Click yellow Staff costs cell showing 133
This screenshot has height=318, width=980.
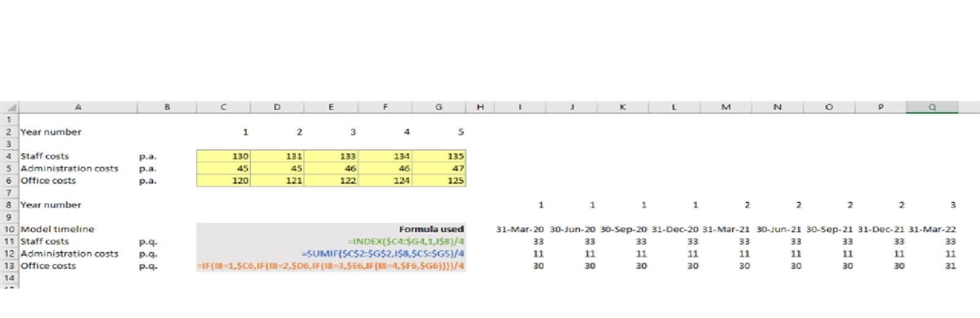click(x=331, y=156)
